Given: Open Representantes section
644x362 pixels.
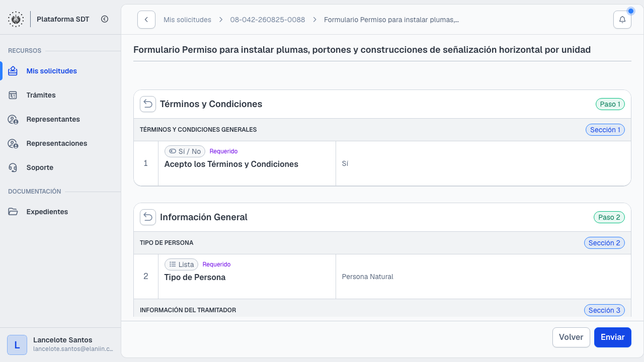Looking at the screenshot, I should pyautogui.click(x=60, y=119).
